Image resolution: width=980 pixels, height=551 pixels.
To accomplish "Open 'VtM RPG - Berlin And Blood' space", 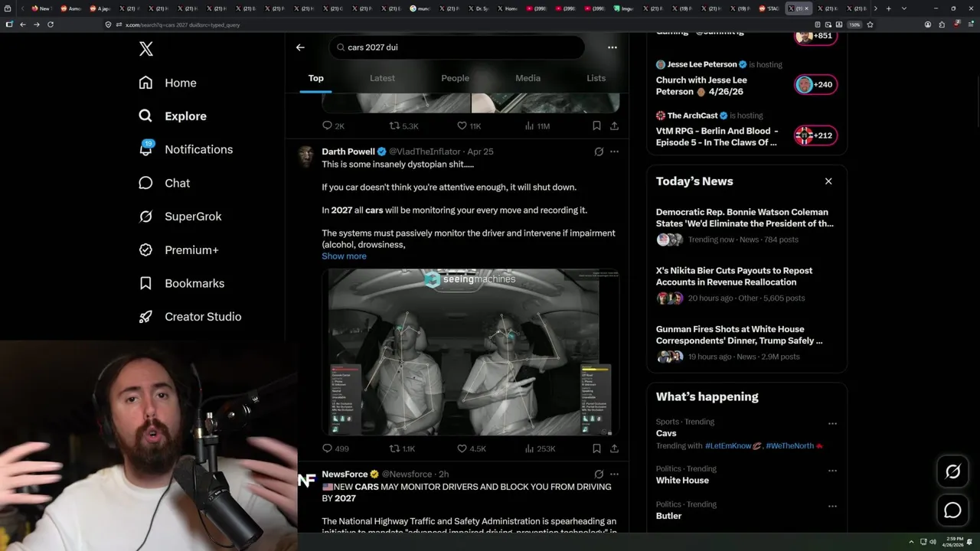I will (717, 136).
